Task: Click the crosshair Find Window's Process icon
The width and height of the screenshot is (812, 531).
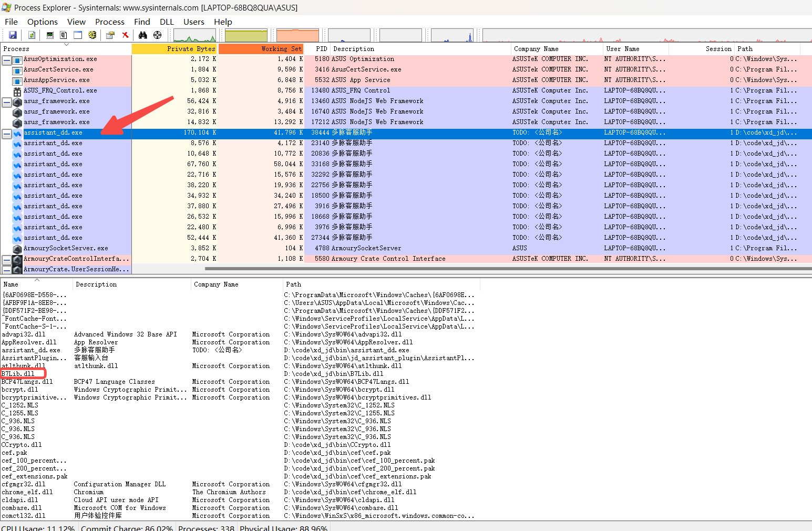Action: click(157, 35)
